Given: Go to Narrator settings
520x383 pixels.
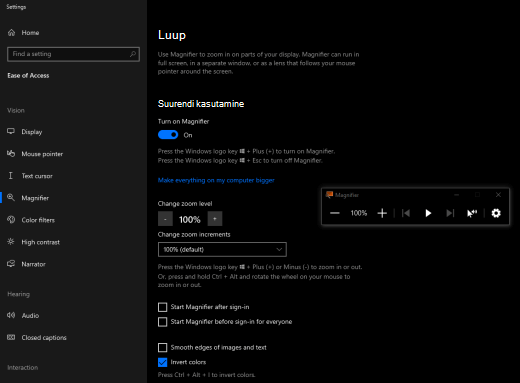Looking at the screenshot, I should (x=33, y=264).
